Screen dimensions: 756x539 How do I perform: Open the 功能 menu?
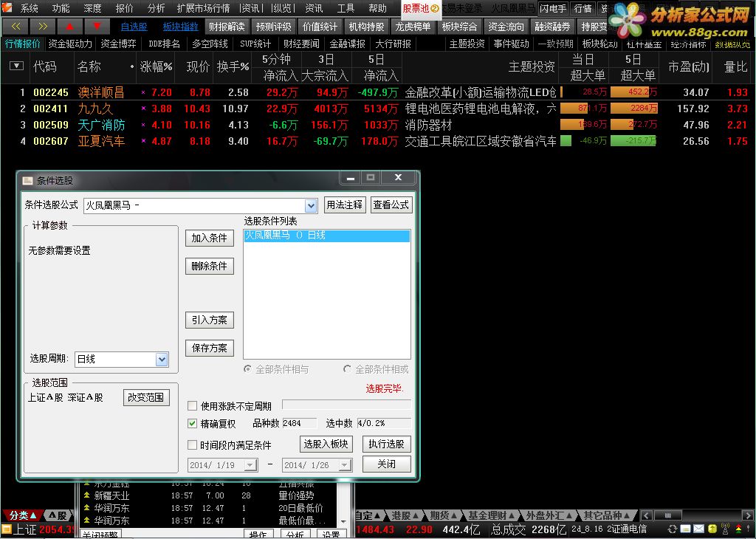coord(61,8)
